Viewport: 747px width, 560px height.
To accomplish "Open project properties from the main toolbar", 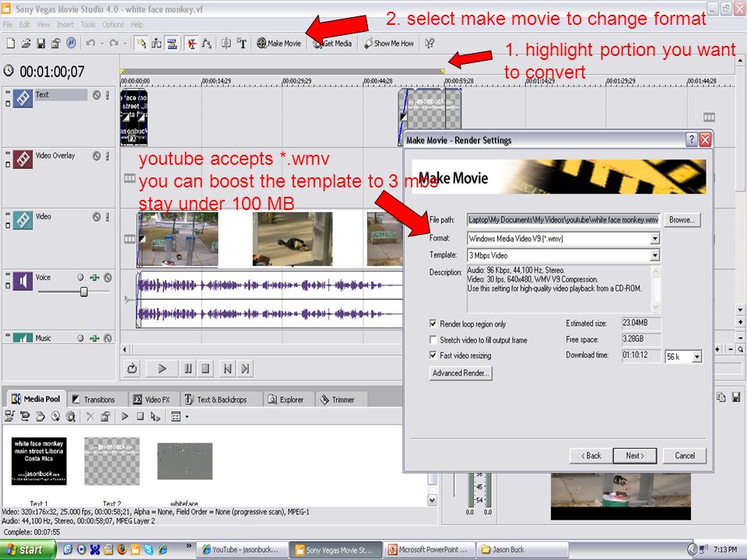I will point(56,44).
